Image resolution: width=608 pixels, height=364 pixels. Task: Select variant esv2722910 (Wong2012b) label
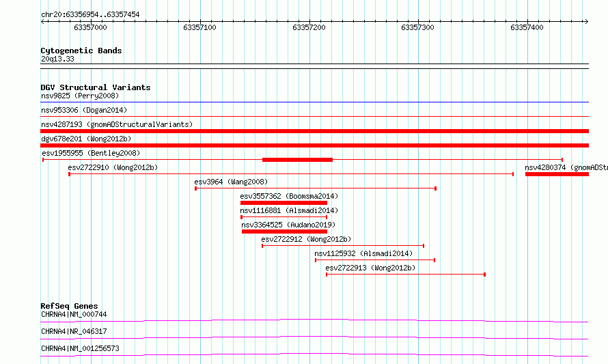tap(113, 167)
